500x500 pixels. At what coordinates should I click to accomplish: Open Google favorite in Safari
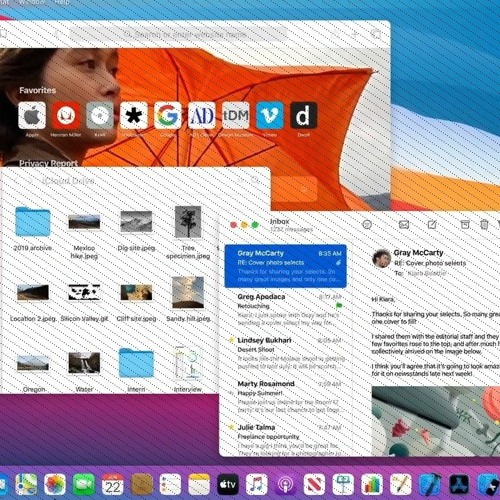click(x=168, y=115)
